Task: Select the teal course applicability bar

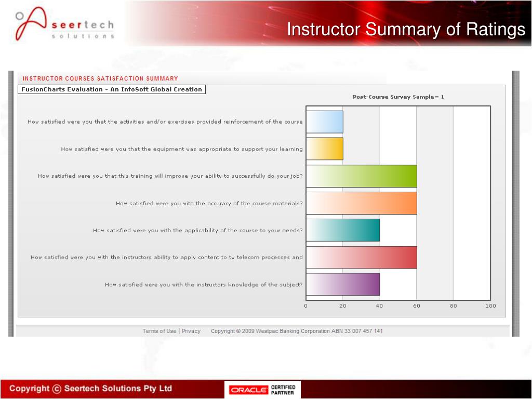Action: tap(343, 230)
